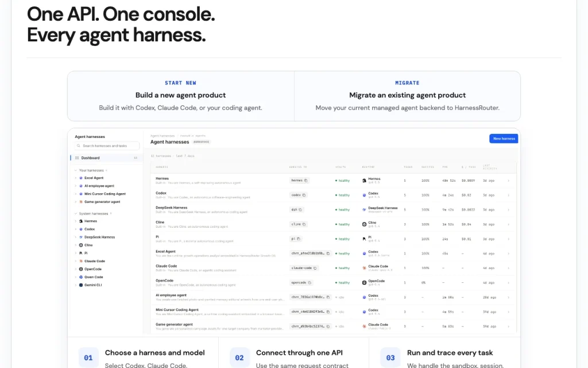588x368 pixels.
Task: Select the "Migrate" existing agent product card
Action: 407,96
